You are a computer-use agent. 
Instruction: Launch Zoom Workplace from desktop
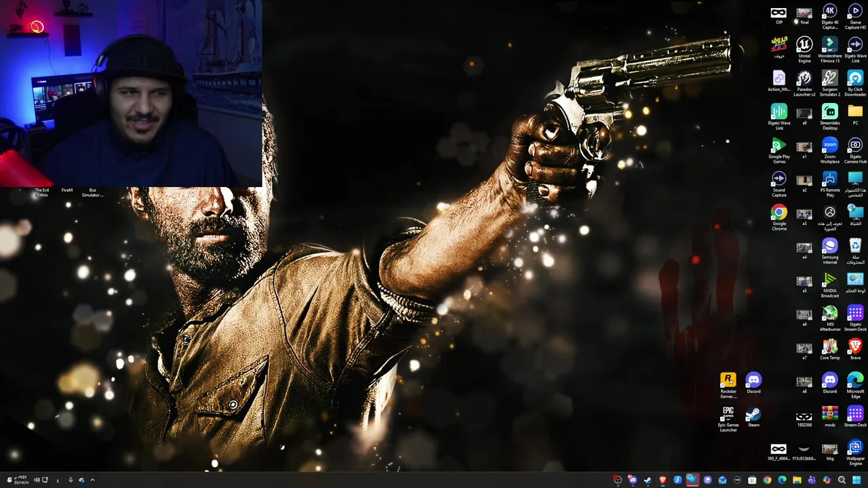tap(830, 150)
